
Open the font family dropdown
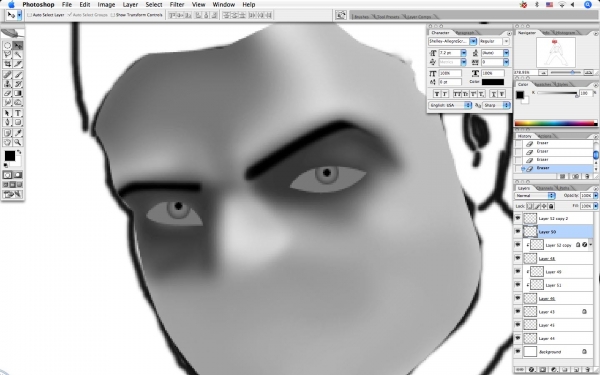coord(452,41)
